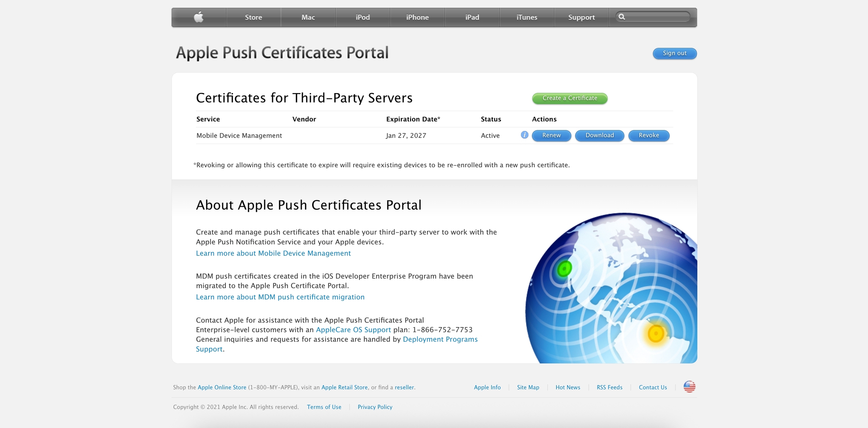Open the Privacy Policy footer link
868x428 pixels.
tap(375, 407)
